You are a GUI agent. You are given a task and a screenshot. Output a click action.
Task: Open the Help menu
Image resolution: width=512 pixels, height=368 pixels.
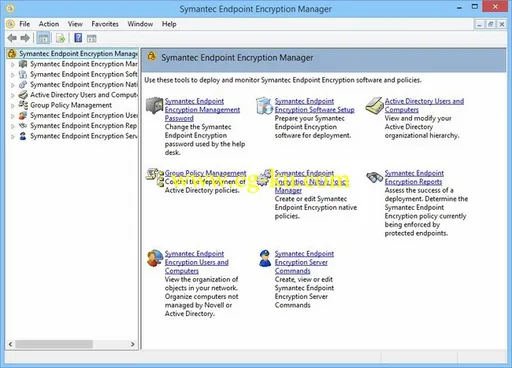pyautogui.click(x=169, y=24)
